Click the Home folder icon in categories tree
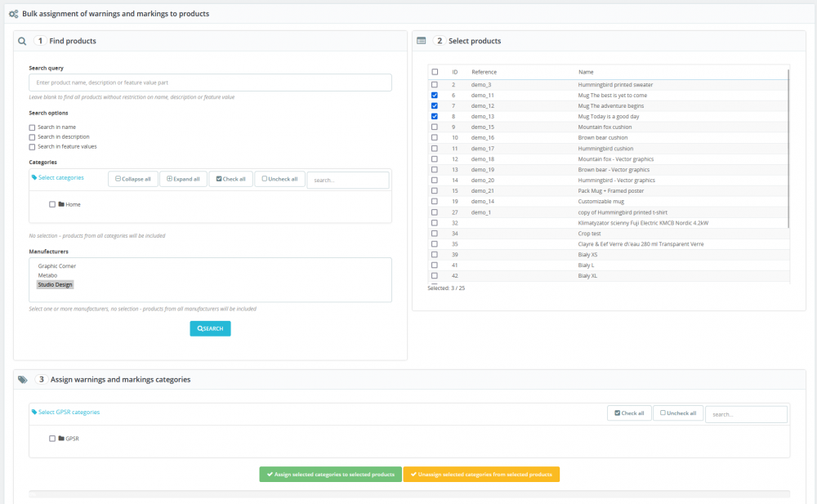The image size is (817, 504). point(61,204)
